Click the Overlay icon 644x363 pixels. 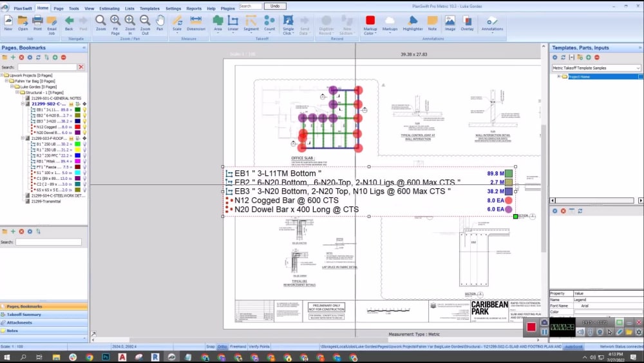pyautogui.click(x=467, y=23)
